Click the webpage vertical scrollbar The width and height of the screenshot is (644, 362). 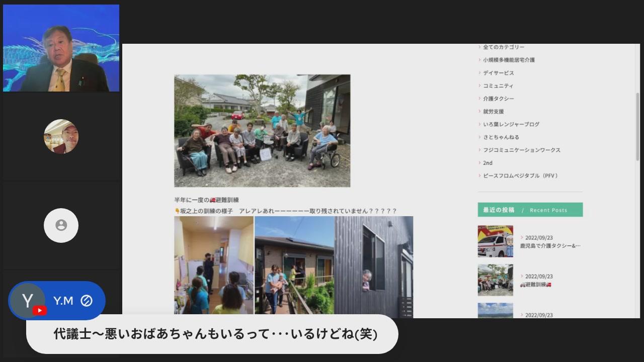(x=638, y=127)
